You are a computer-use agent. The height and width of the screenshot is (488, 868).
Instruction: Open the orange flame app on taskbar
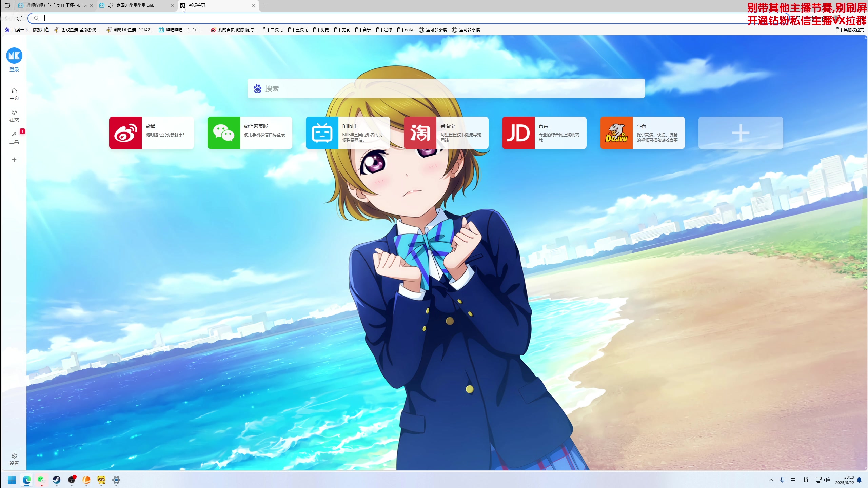[86, 480]
